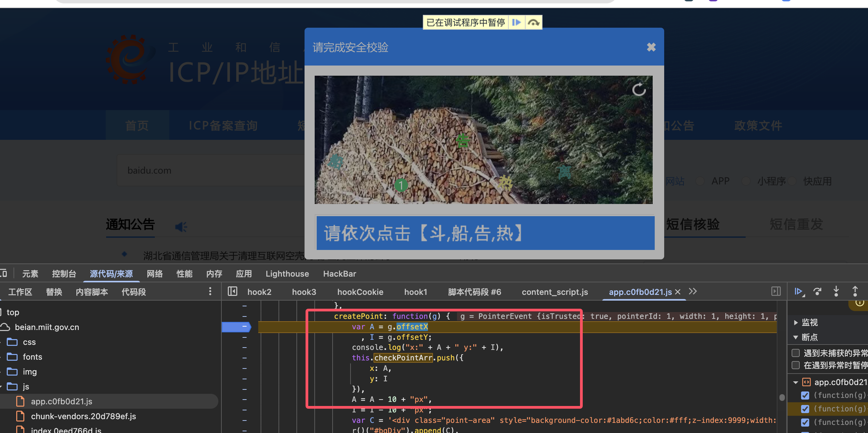Toggle pause on caught exceptions checkbox
Screen dimensions: 868x433
tap(796, 365)
